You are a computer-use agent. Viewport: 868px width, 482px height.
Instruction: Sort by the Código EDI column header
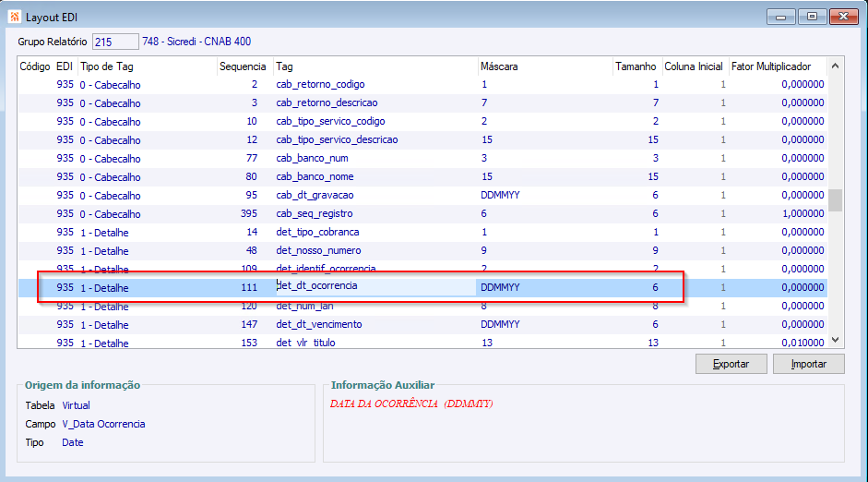point(46,66)
